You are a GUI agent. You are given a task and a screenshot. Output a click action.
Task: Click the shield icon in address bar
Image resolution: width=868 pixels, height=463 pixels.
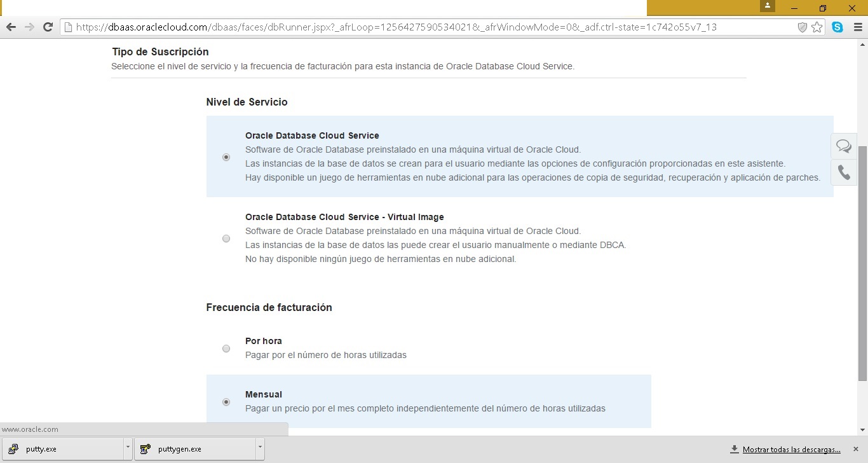click(x=802, y=27)
